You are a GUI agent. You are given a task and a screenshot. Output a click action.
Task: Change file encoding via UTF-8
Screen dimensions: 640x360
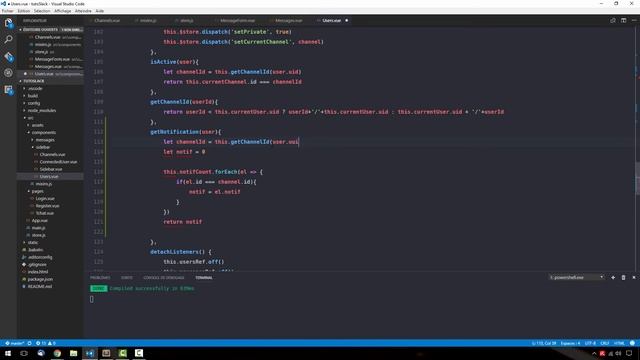coord(590,343)
